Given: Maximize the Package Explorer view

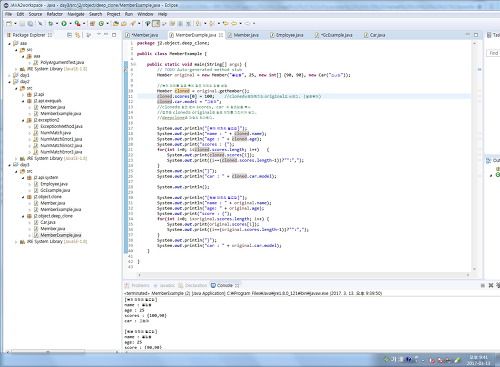Looking at the screenshot, I should coord(114,35).
